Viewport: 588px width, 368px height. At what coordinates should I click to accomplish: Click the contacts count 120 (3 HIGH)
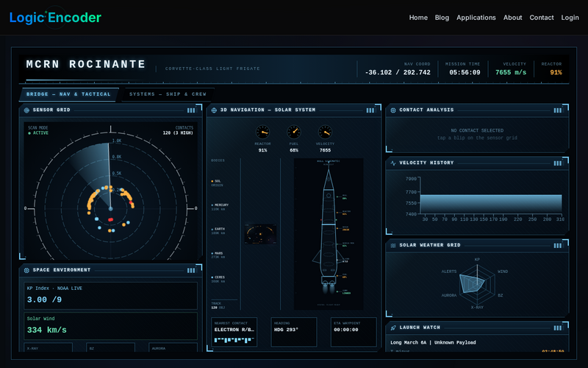178,133
